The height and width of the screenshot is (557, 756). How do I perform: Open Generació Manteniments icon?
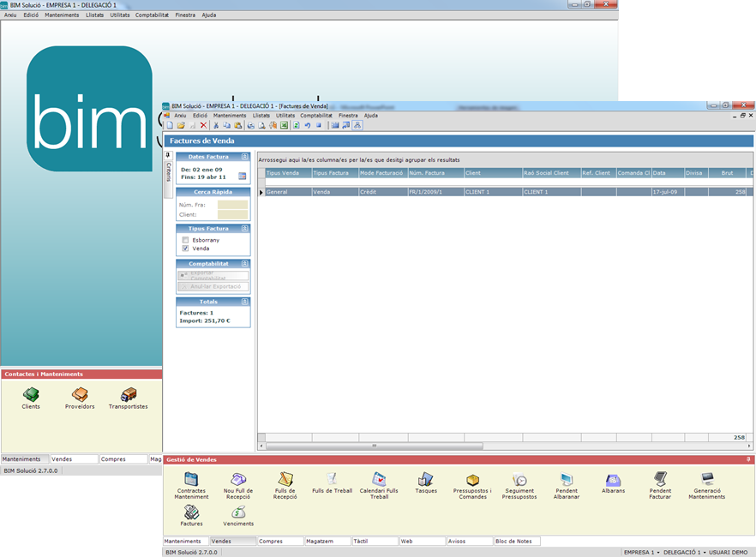coord(707,485)
